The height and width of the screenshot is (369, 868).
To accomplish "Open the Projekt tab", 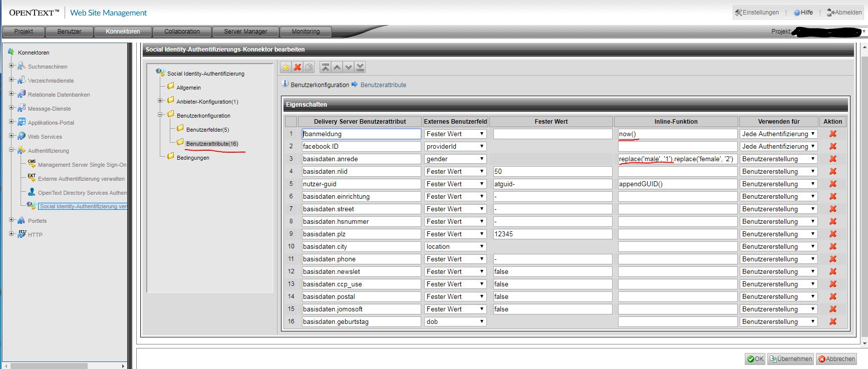I will [24, 32].
